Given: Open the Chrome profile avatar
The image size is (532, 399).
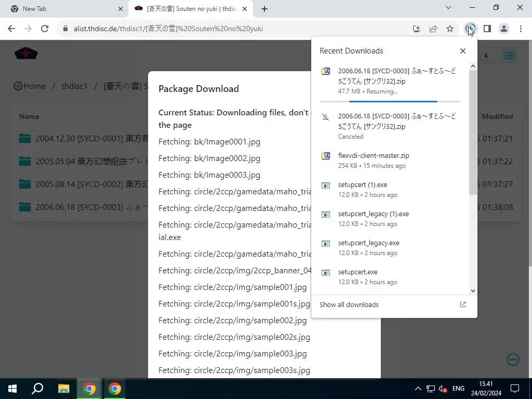Looking at the screenshot, I should [x=504, y=29].
